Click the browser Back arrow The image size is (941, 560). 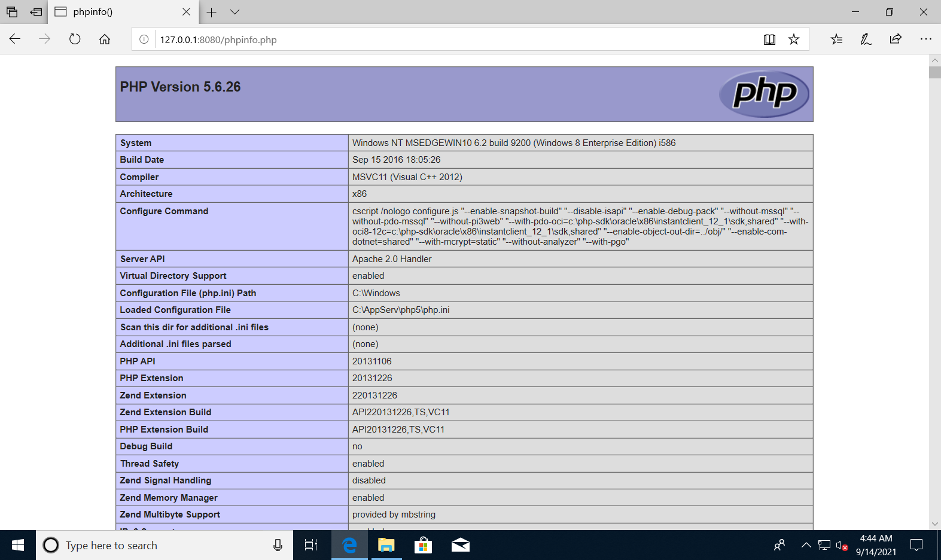(x=15, y=39)
